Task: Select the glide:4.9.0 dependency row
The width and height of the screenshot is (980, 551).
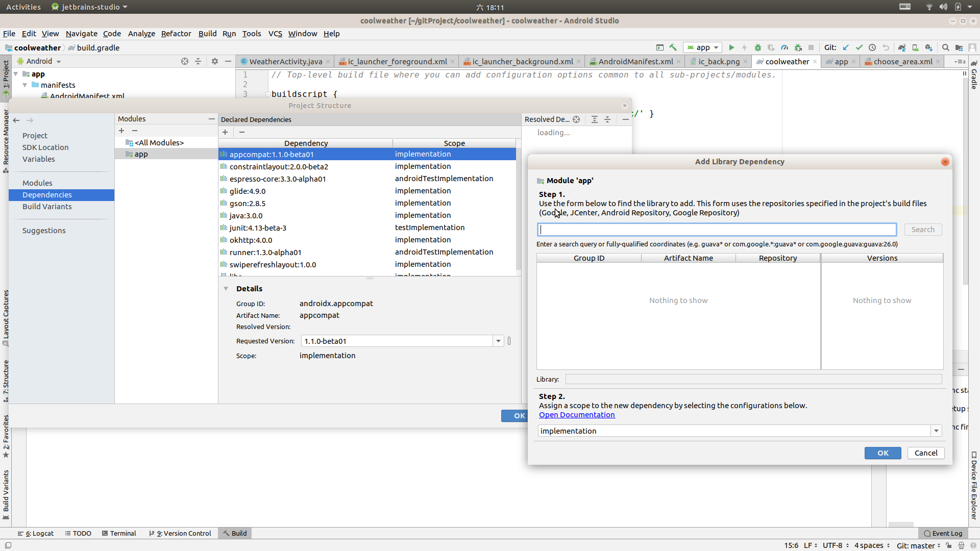Action: point(248,191)
